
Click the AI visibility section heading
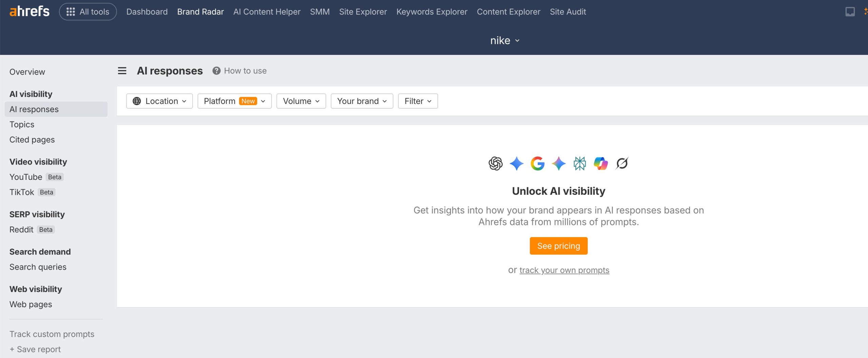point(31,94)
